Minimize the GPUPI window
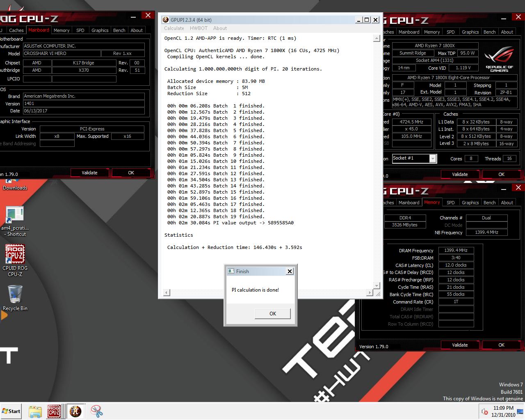The height and width of the screenshot is (420, 525). click(x=359, y=20)
